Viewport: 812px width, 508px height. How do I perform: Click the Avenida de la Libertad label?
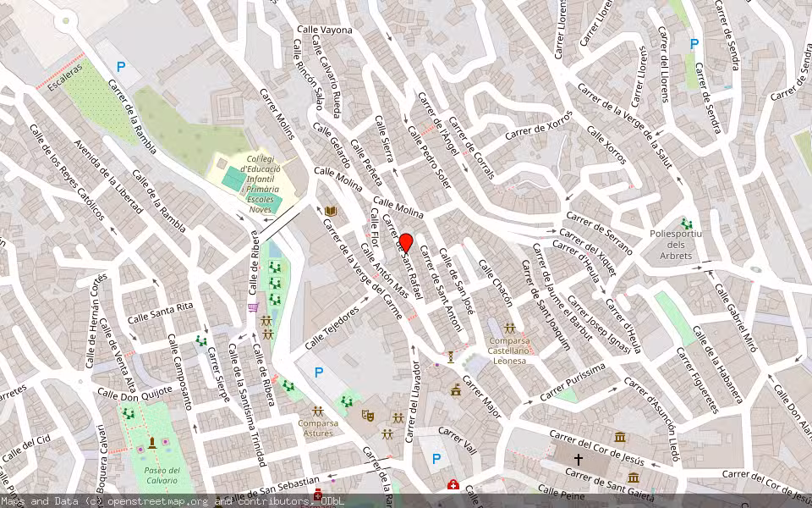108,177
